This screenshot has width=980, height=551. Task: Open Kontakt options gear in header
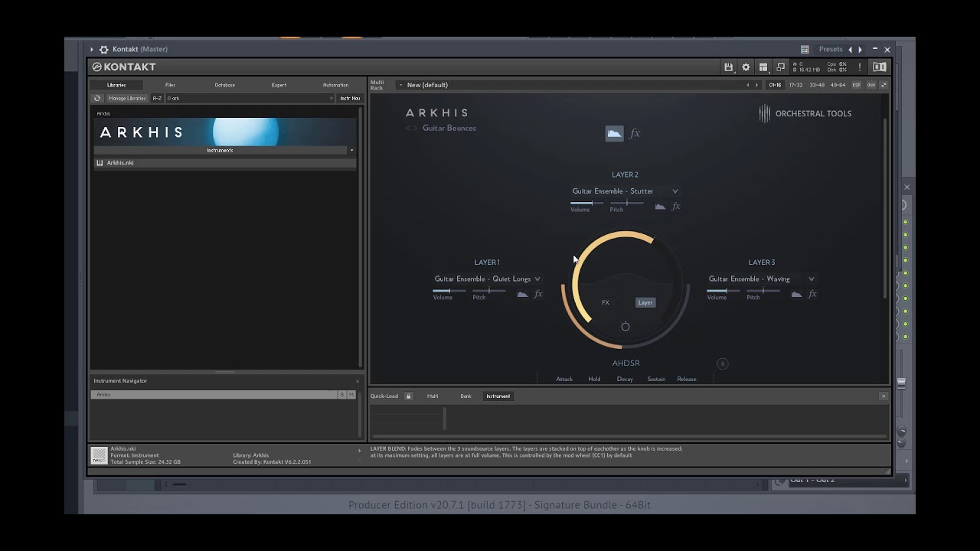(x=746, y=67)
